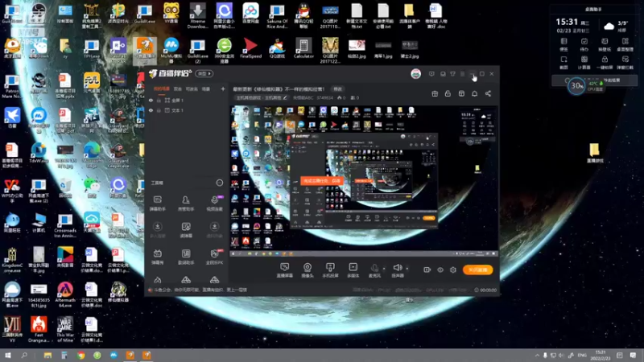The height and width of the screenshot is (362, 644).
Task: Open the 弹幕助手 tool in the toolbox
Action: 157,204
